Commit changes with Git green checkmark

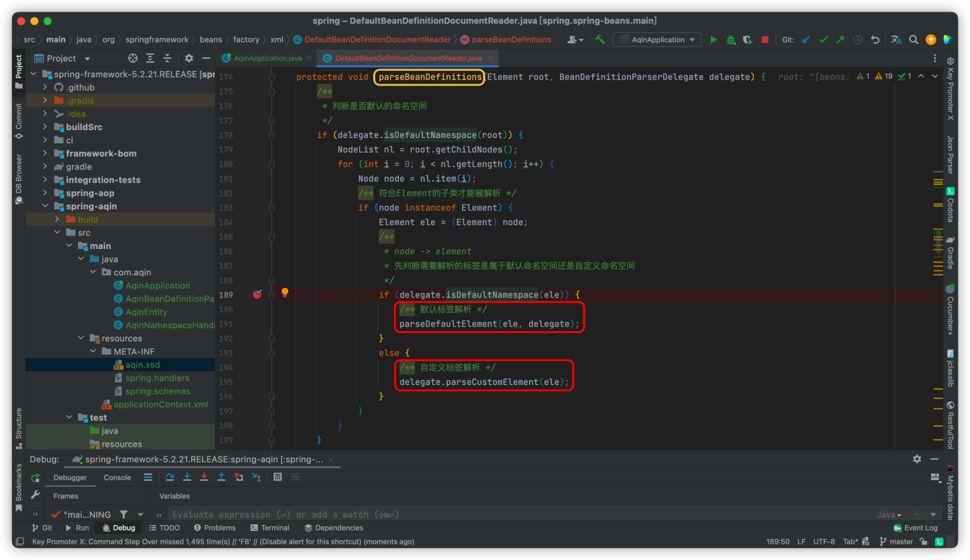click(x=823, y=40)
